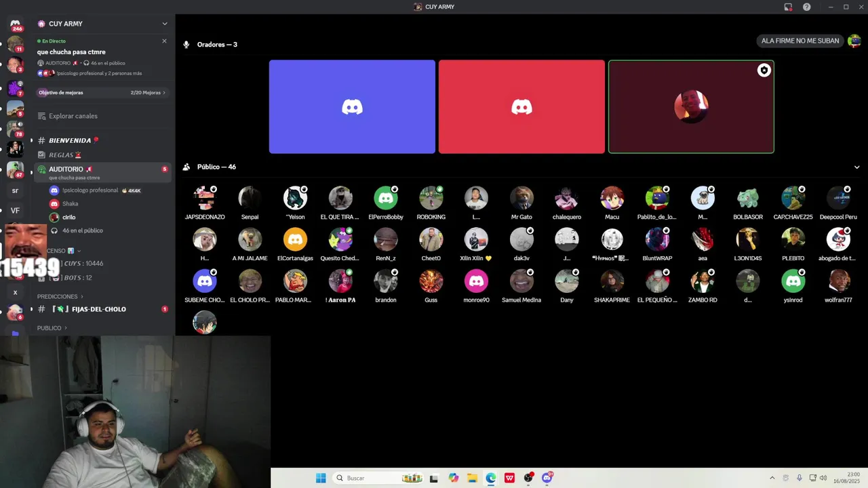Dismiss the En Directo stage banner
Viewport: 868px width, 488px height.
[x=164, y=41]
